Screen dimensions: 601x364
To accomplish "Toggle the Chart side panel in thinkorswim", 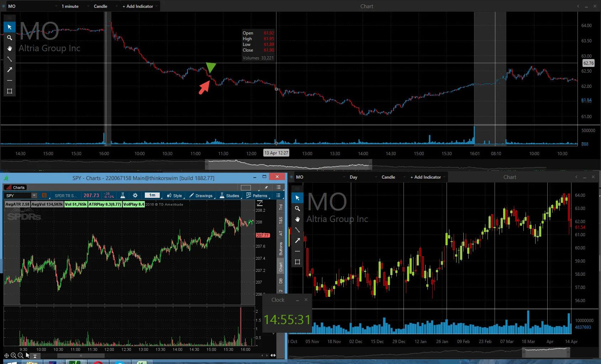I will 280,267.
